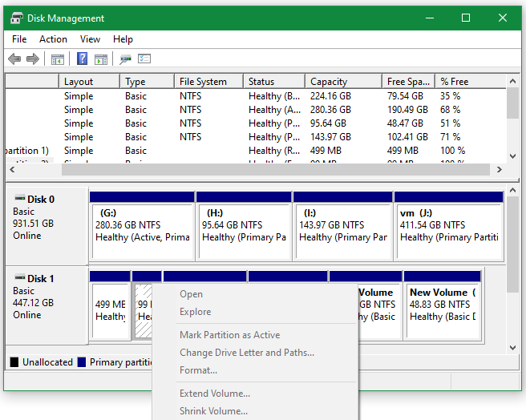Click the 68 % free cell
Viewport: 526px width, 420px height.
[x=450, y=110]
